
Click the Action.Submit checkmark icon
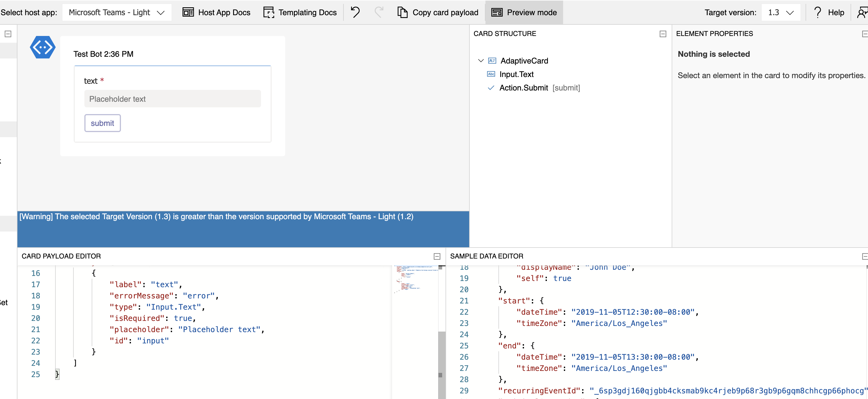point(491,88)
